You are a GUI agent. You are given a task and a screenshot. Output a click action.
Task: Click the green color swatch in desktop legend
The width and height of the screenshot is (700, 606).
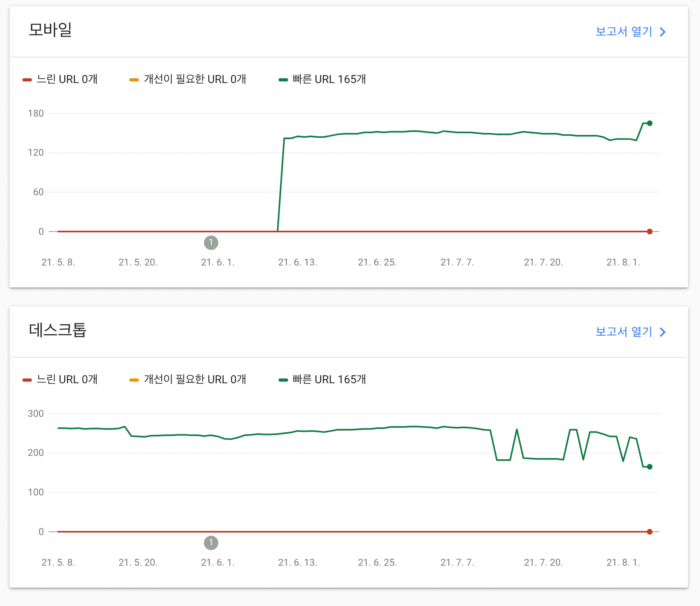point(283,380)
